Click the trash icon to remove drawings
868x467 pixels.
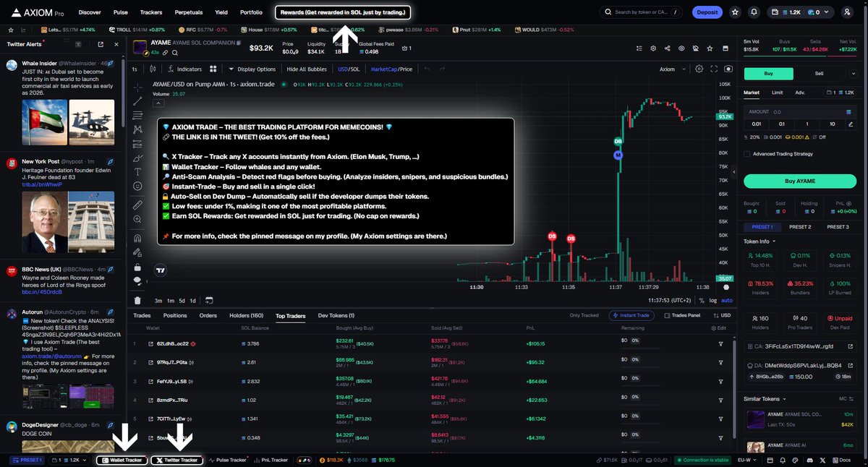coord(137,300)
